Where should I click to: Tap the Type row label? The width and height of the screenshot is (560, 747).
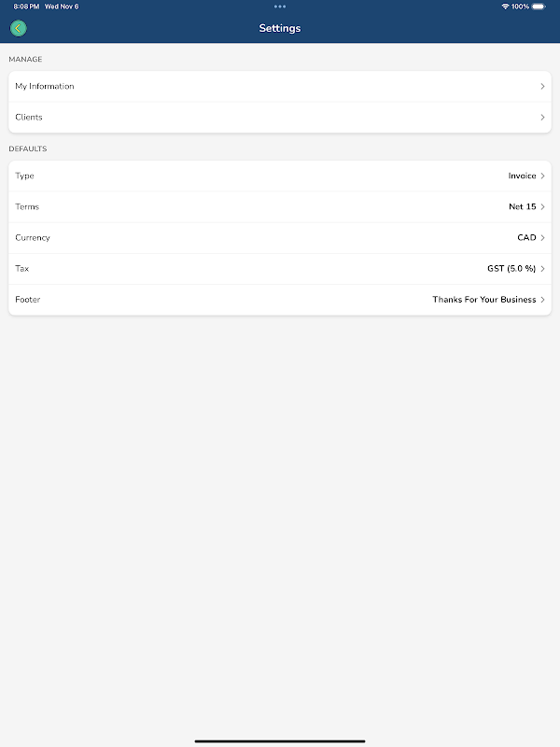tap(25, 176)
